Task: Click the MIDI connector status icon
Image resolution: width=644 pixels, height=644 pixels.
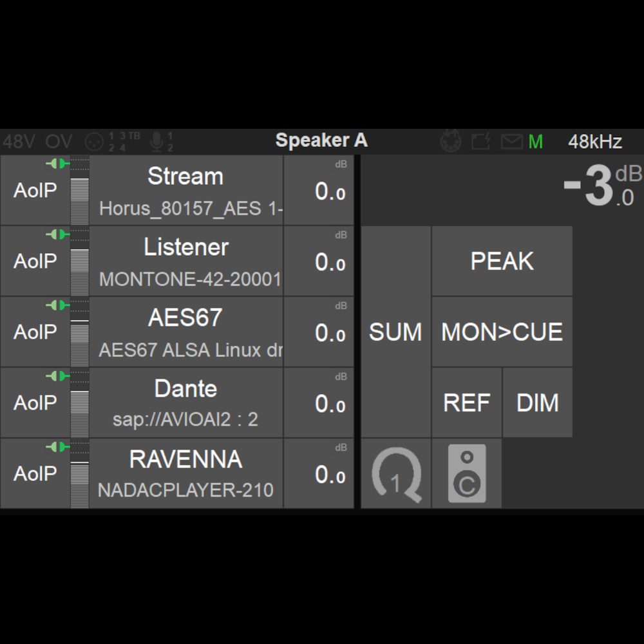Action: 451,141
